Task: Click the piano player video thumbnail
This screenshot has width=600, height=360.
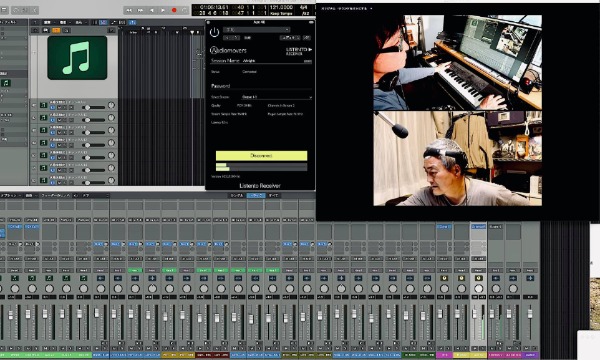Action: coord(458,63)
